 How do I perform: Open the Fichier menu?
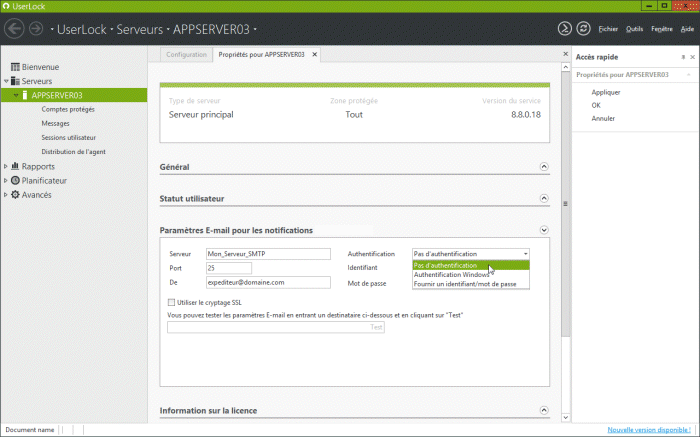(608, 29)
